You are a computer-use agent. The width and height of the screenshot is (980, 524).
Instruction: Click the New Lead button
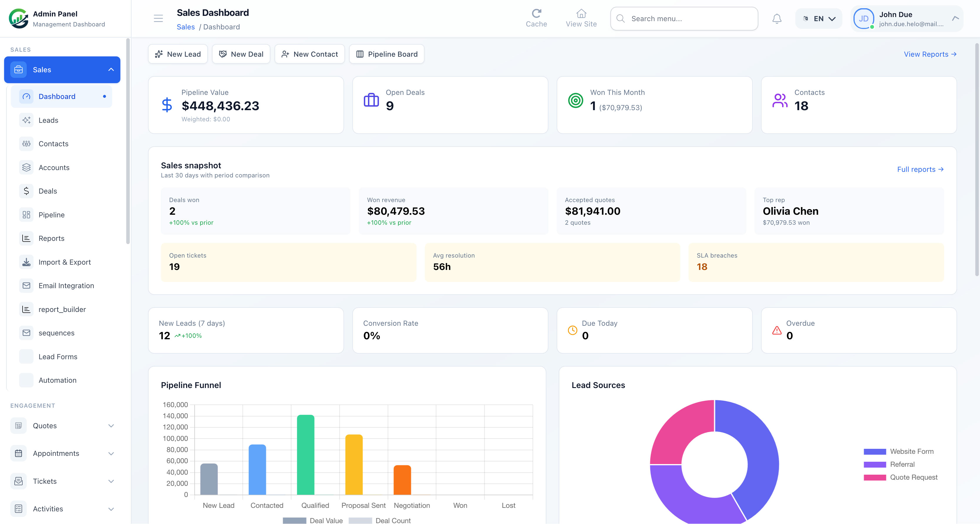(178, 54)
